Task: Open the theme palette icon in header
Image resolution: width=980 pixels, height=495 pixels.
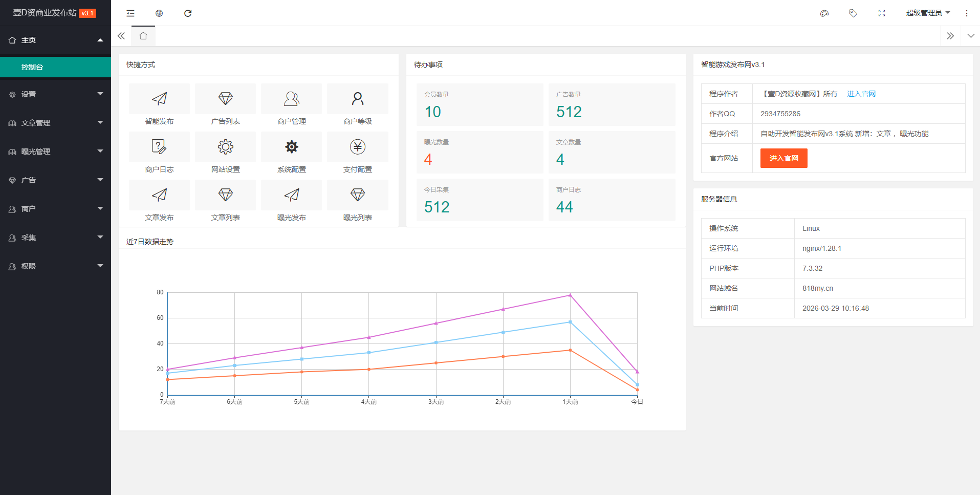Action: pos(824,13)
